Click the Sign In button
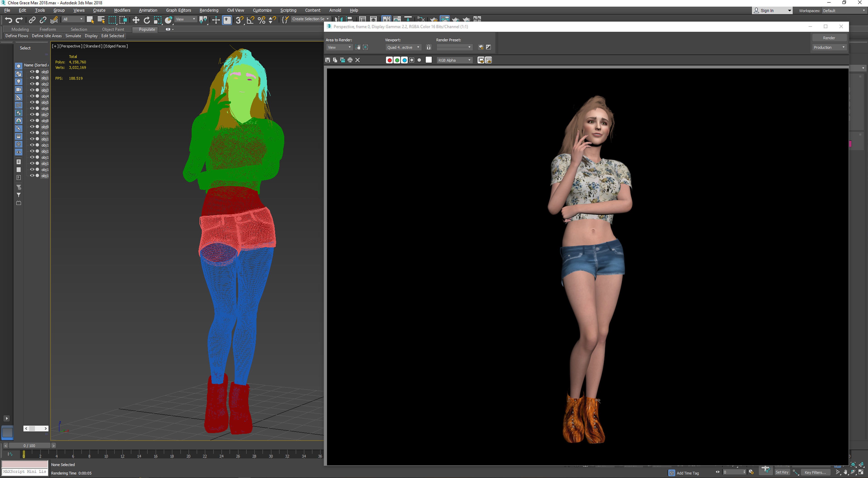868x478 pixels. 772,10
